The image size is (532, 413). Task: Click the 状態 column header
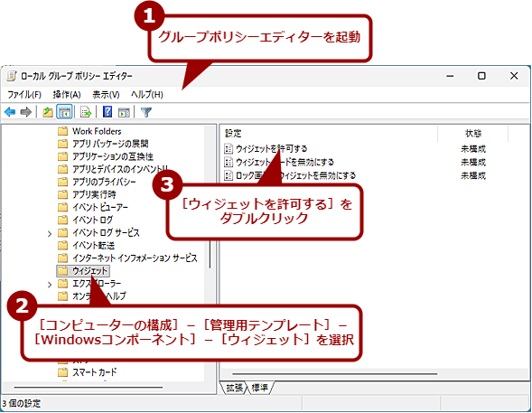(x=473, y=134)
